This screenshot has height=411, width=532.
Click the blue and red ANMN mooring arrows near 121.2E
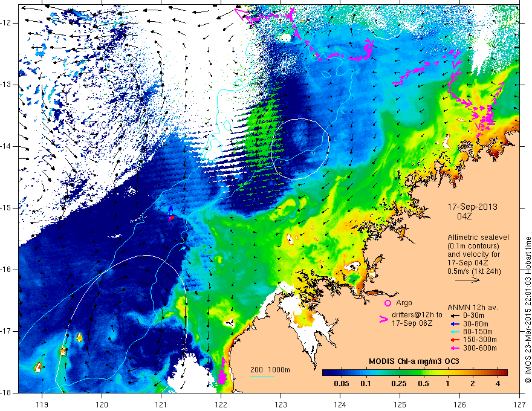[x=170, y=213]
